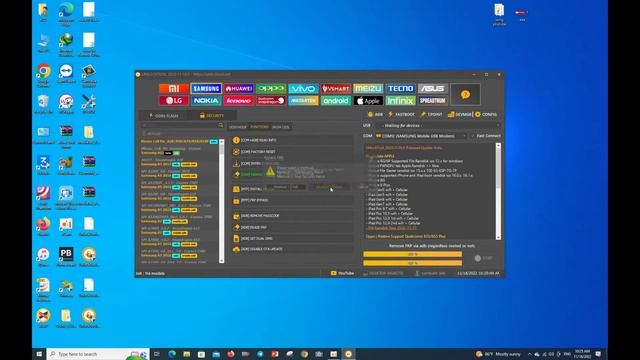Choose the Nokia brand tile
The height and width of the screenshot is (360, 640).
tap(206, 100)
